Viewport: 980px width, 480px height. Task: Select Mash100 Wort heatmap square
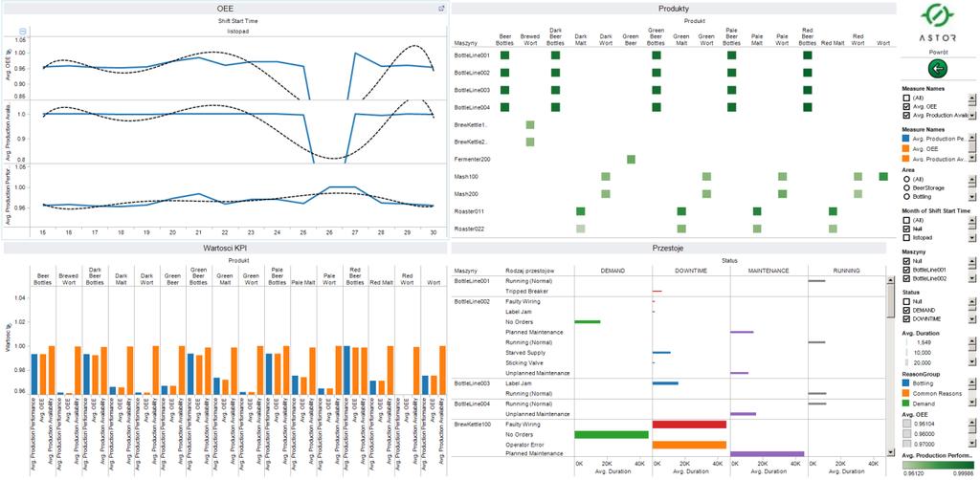pos(883,177)
